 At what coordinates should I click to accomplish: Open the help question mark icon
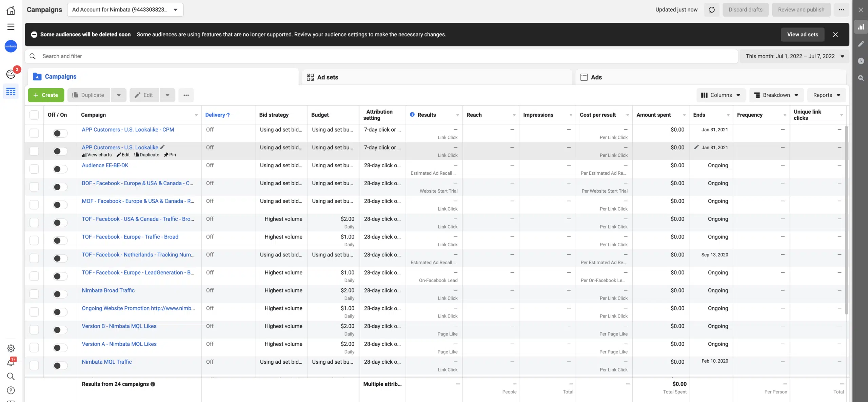(11, 390)
